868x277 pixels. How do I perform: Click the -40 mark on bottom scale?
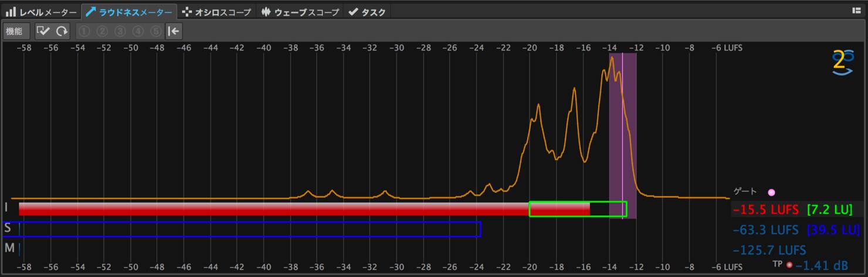(263, 266)
